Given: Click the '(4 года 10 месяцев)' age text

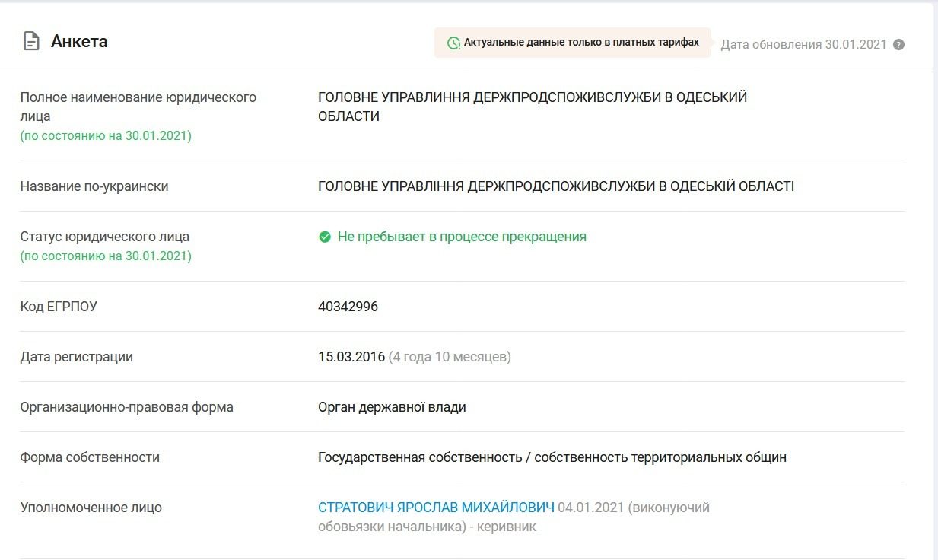Looking at the screenshot, I should tap(450, 357).
